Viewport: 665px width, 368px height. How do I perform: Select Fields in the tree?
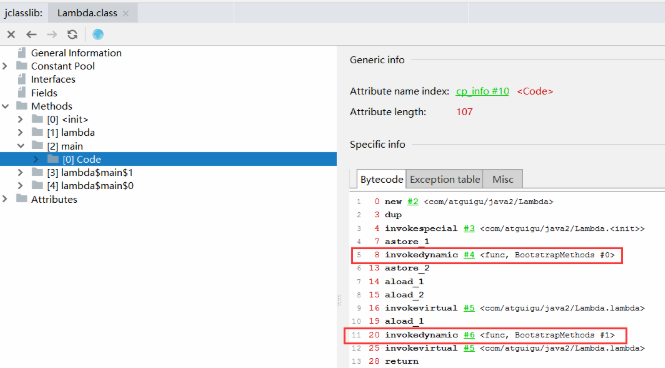click(44, 93)
